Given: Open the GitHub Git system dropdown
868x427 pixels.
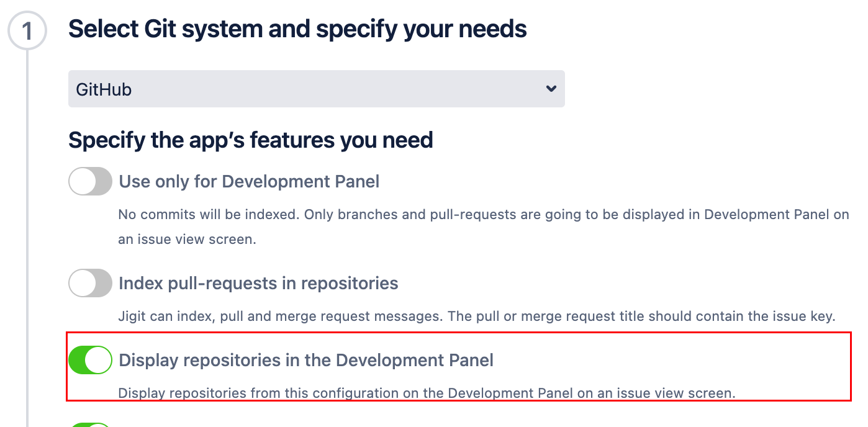Looking at the screenshot, I should [x=316, y=89].
